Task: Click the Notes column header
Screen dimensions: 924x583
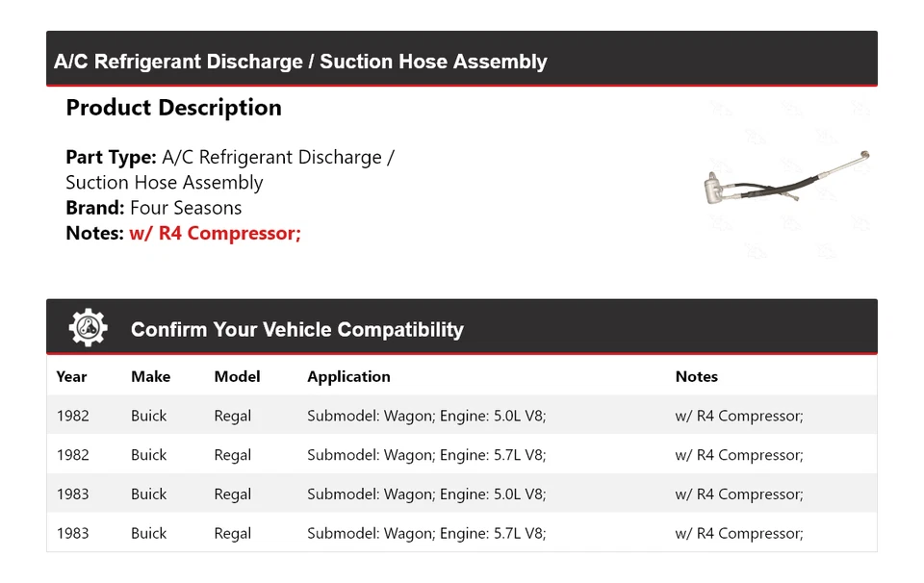Action: 696,377
